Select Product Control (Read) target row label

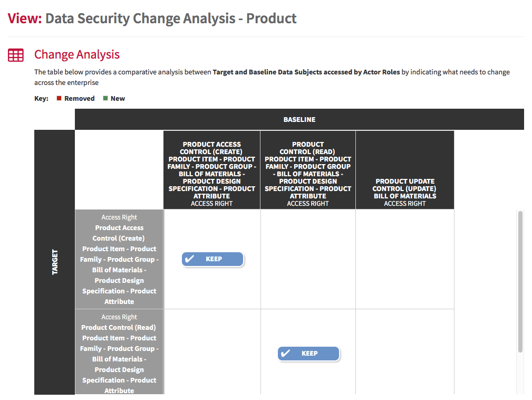click(x=119, y=352)
